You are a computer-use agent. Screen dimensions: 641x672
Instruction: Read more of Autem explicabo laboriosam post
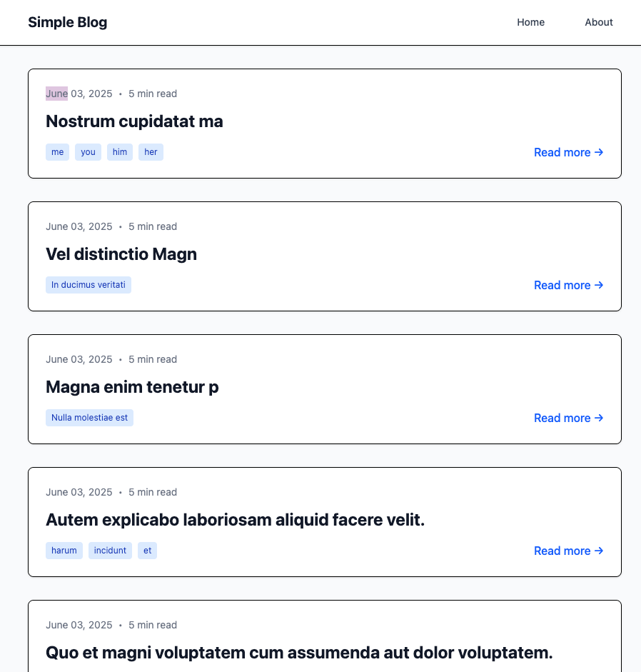click(x=568, y=551)
